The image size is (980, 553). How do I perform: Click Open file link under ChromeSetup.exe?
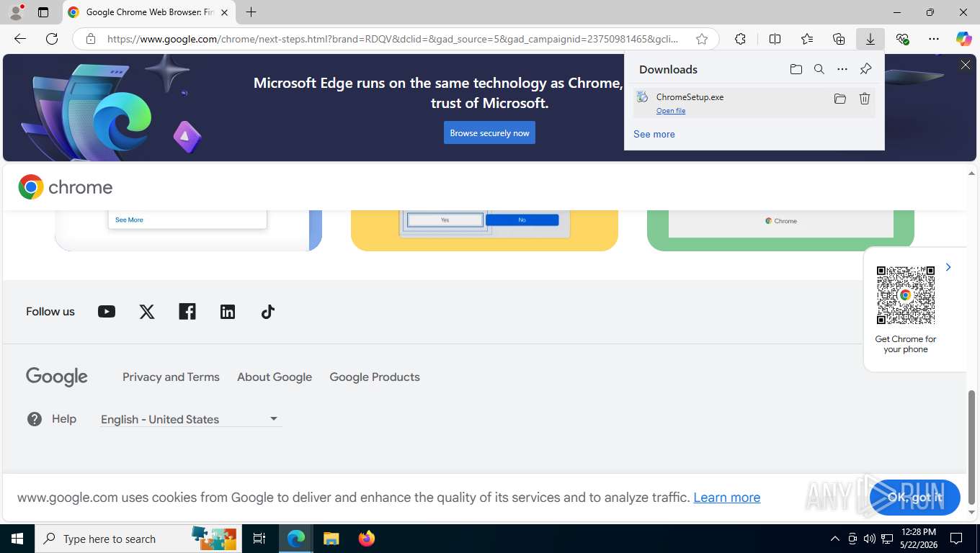(671, 111)
